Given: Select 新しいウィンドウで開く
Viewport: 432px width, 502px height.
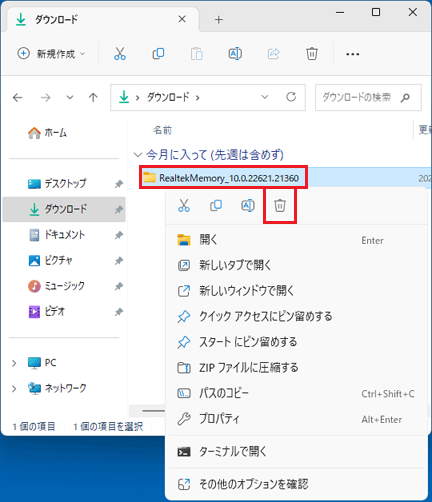Looking at the screenshot, I should coord(296,291).
